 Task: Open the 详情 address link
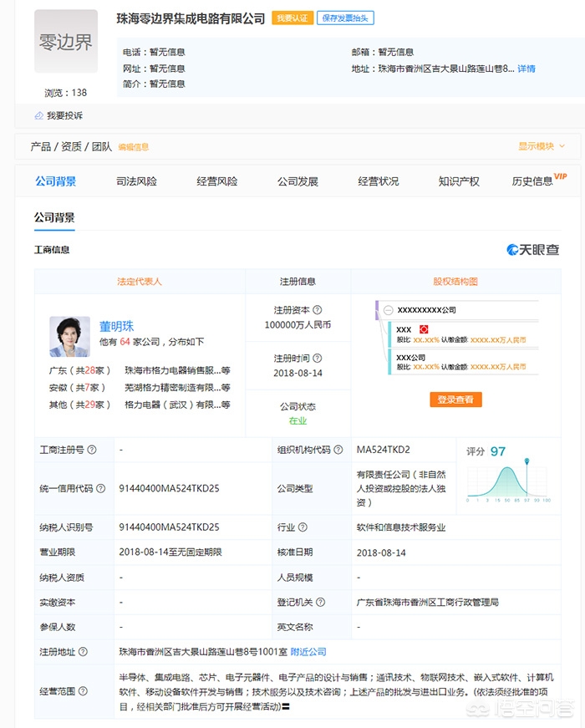(x=526, y=69)
